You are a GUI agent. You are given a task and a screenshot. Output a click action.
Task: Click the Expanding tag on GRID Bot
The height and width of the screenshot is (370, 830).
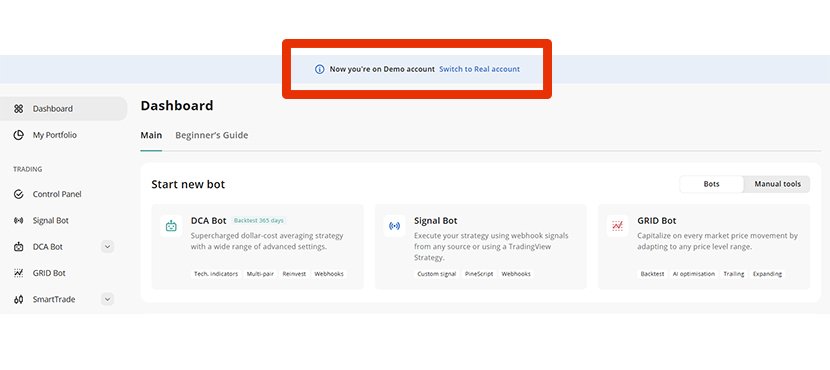click(x=767, y=274)
